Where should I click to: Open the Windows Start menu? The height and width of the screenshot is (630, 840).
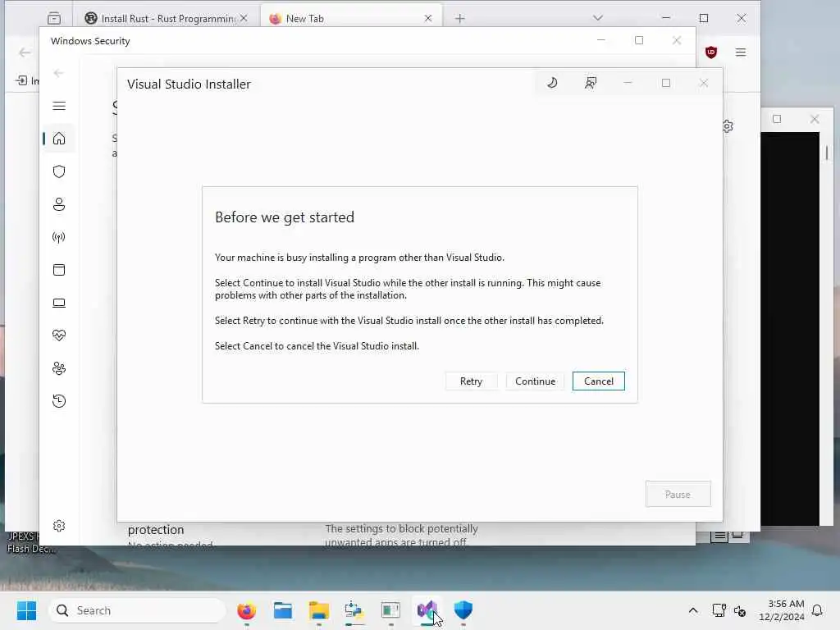pos(27,610)
